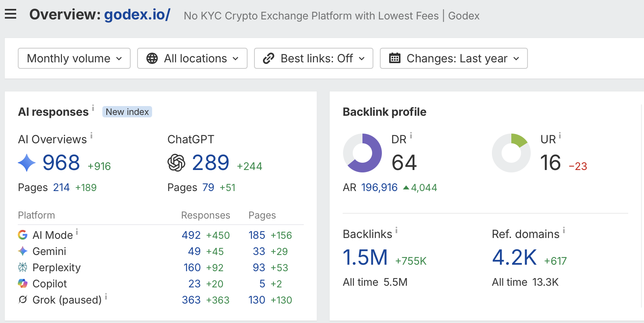This screenshot has height=323, width=644.
Task: Click the AI Overviews sparkle icon
Action: (27, 163)
